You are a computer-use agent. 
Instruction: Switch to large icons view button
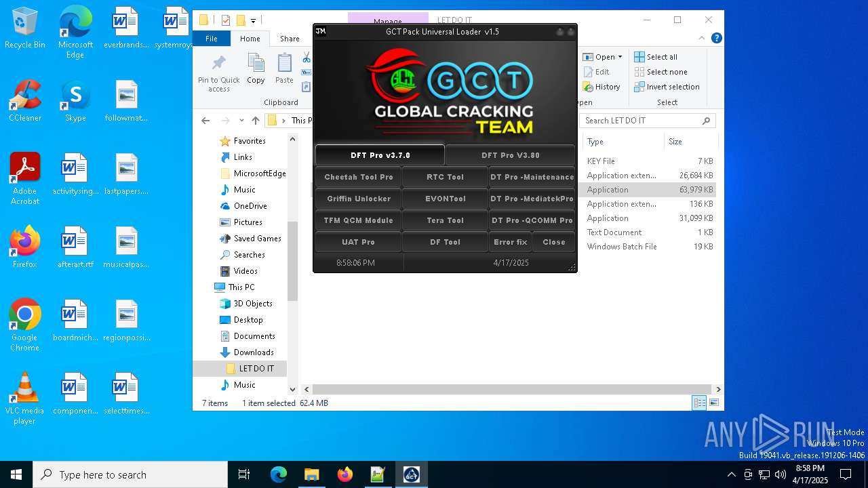tap(713, 403)
